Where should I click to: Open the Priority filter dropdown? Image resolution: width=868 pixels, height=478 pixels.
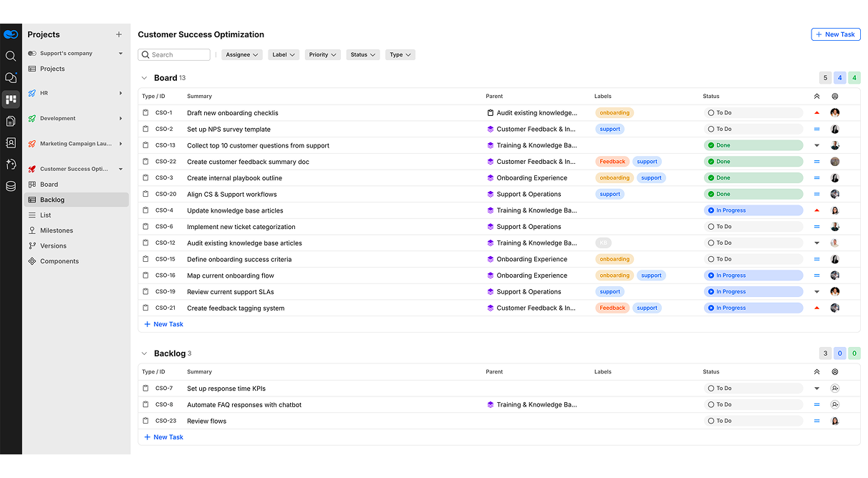tap(322, 55)
